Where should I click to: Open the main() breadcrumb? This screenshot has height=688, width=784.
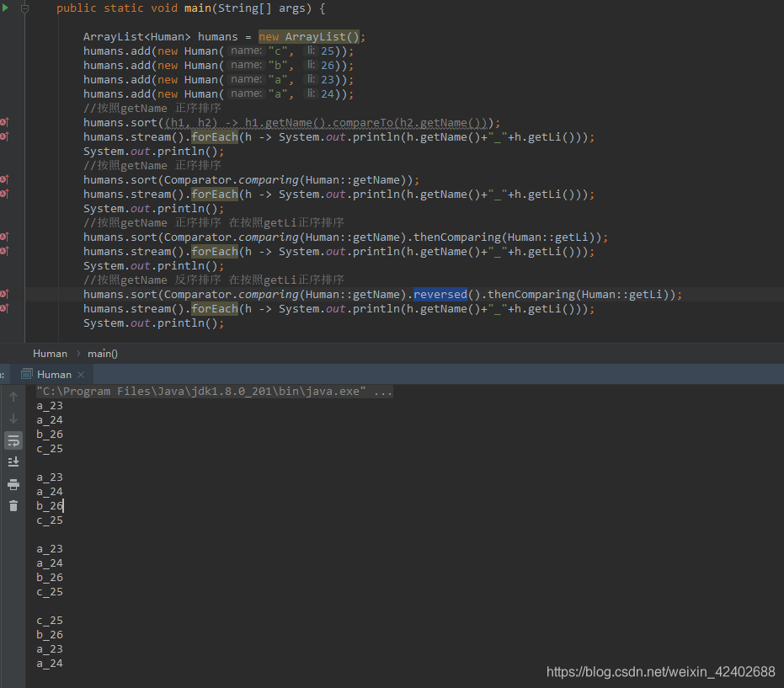103,354
